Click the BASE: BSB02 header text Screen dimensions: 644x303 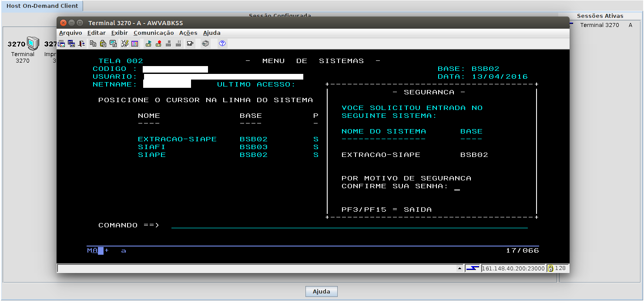469,69
